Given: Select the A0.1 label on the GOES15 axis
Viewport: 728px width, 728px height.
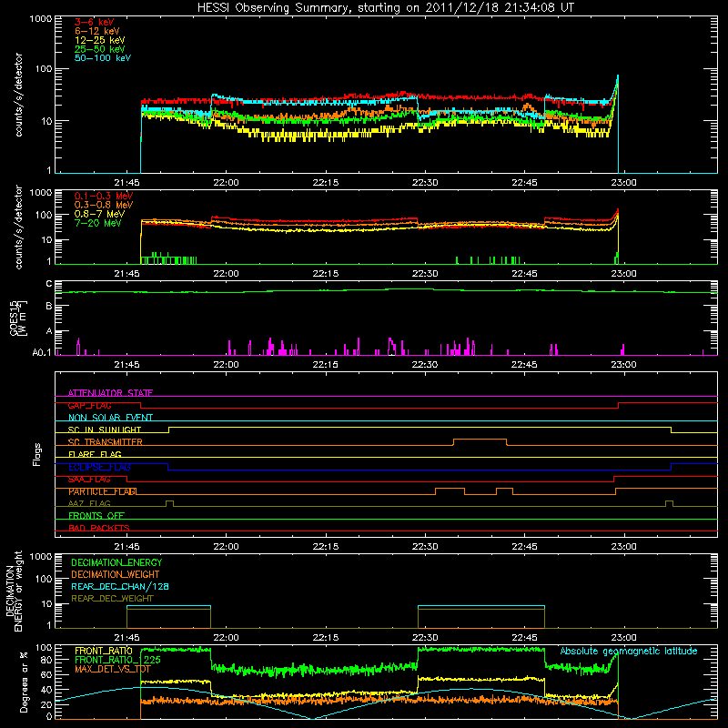Looking at the screenshot, I should pos(42,353).
